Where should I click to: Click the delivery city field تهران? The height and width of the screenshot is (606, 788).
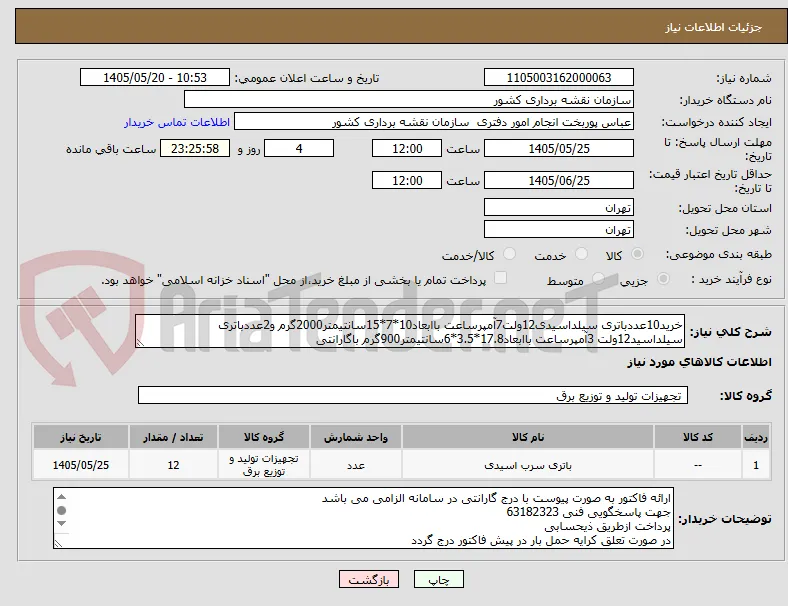559,230
